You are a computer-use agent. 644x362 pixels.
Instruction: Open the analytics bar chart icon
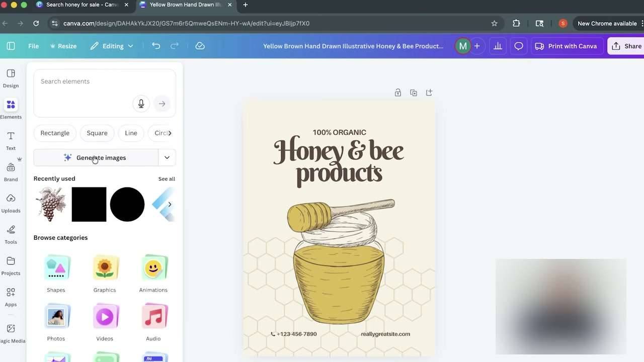(x=498, y=46)
